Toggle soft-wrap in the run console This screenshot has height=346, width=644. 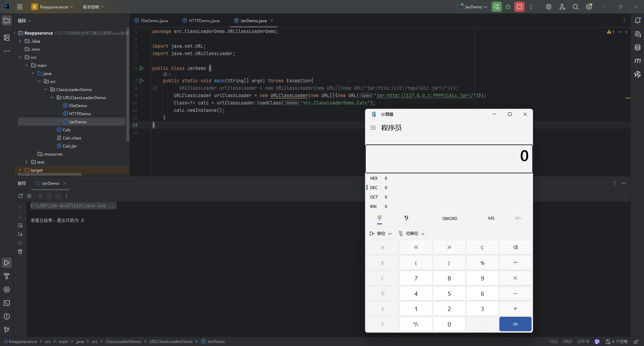[20, 225]
